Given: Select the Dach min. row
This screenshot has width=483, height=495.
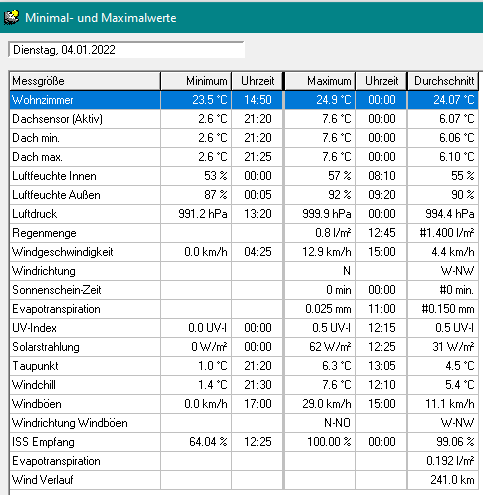Looking at the screenshot, I should coord(244,138).
